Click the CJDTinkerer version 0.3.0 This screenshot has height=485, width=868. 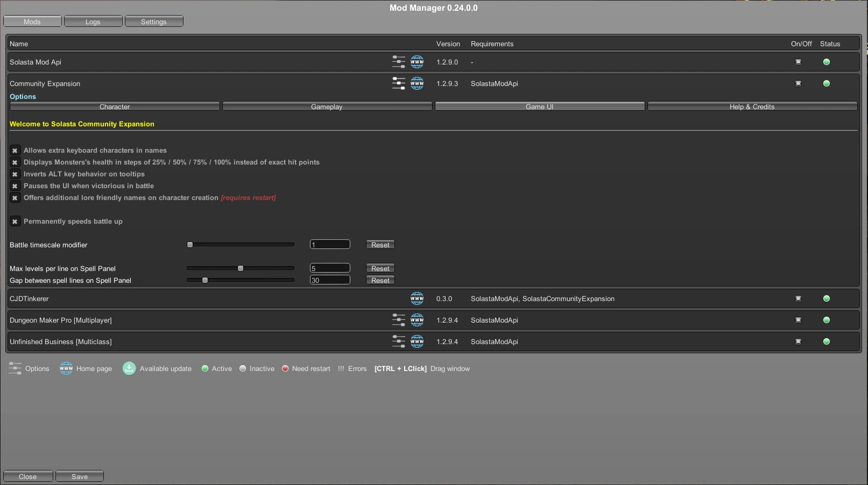coord(444,298)
